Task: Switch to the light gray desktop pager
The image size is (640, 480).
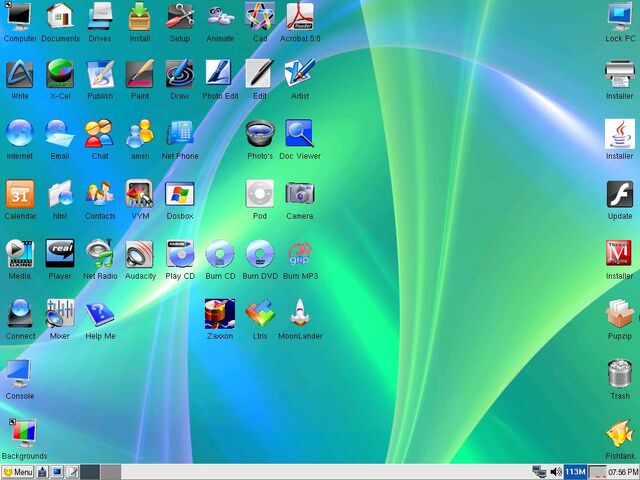Action: 111,472
